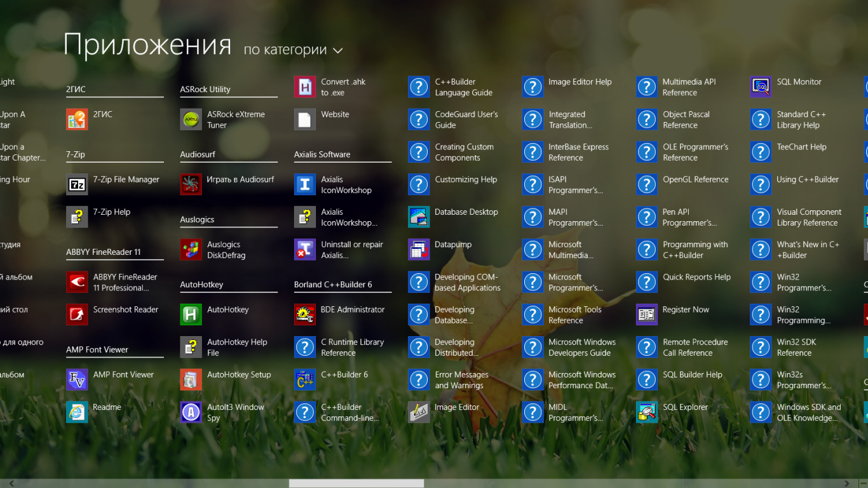Launch AMP Font Viewer icon
The image size is (868, 488).
click(77, 379)
